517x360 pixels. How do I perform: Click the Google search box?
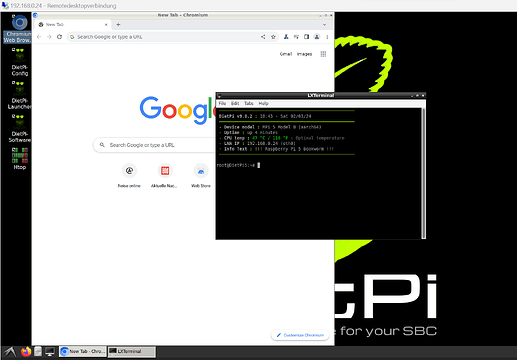point(155,145)
